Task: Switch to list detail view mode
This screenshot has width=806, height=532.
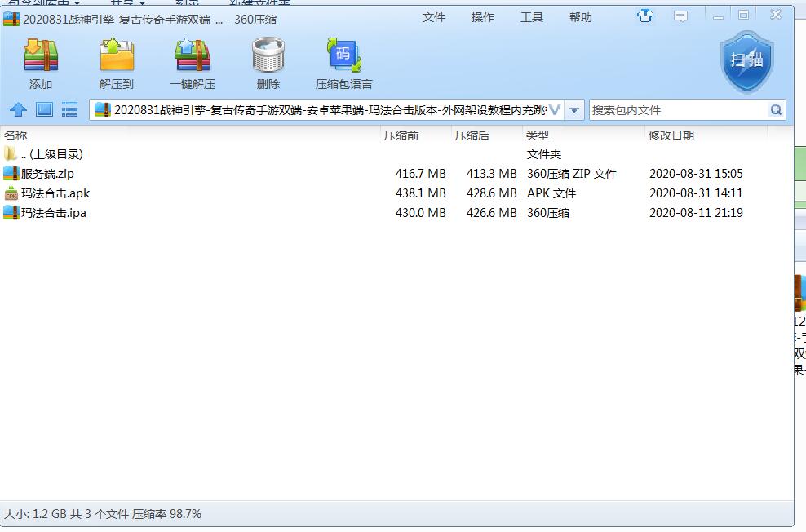Action: click(69, 109)
